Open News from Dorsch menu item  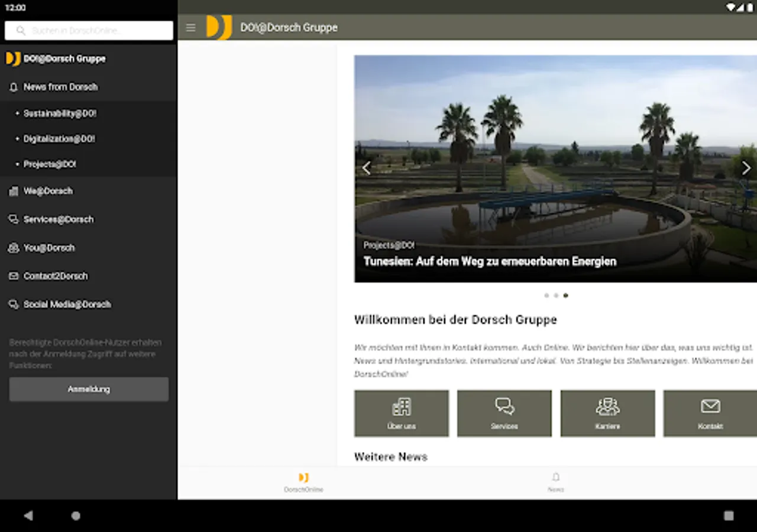pyautogui.click(x=89, y=87)
